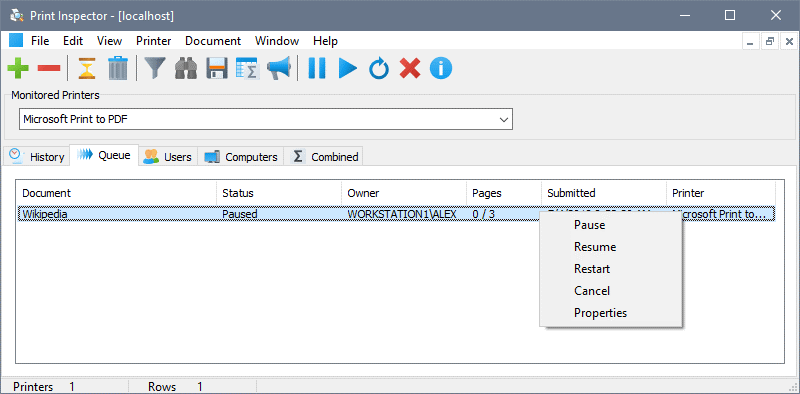Open the Printer menu
This screenshot has height=394, width=800.
pyautogui.click(x=154, y=41)
